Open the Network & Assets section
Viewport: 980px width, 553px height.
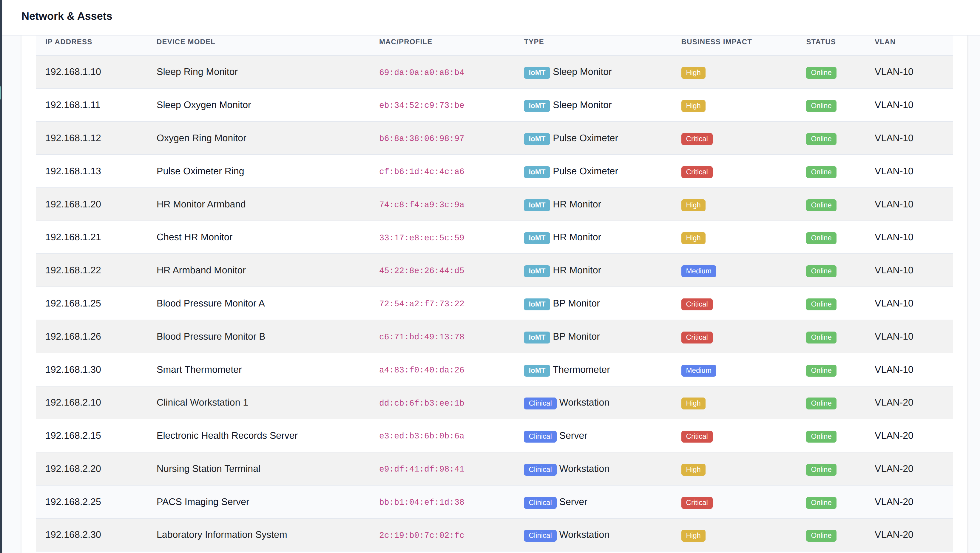tap(67, 16)
